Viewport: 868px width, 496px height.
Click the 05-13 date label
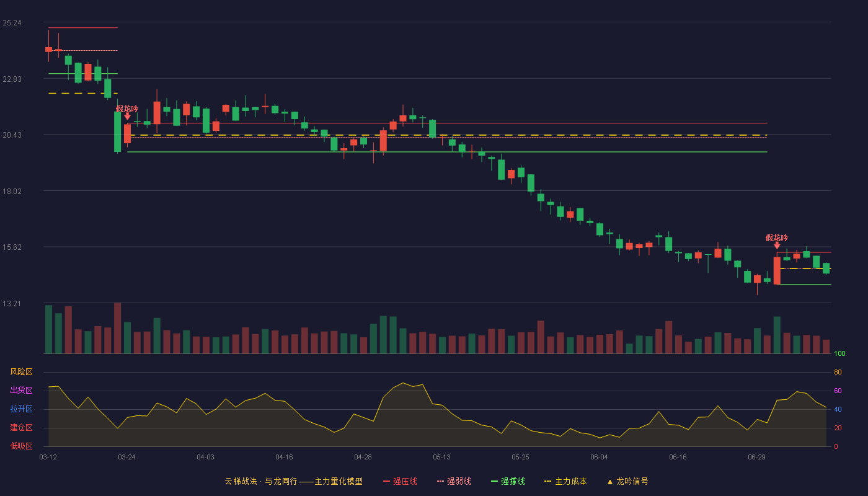coord(441,457)
